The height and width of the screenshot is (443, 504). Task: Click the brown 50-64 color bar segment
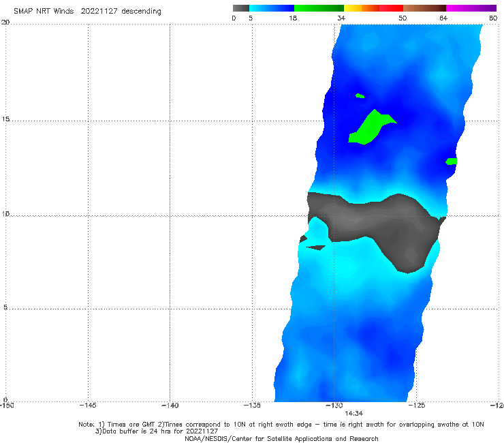click(424, 8)
